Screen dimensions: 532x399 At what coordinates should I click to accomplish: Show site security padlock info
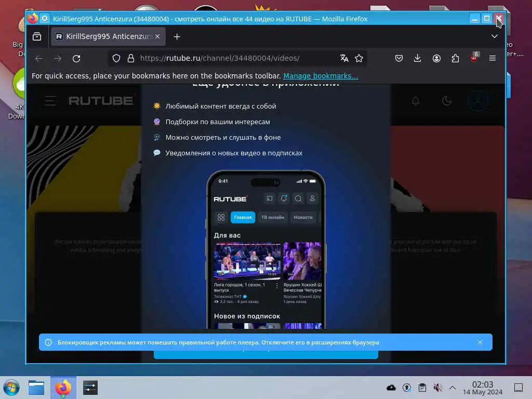point(131,58)
